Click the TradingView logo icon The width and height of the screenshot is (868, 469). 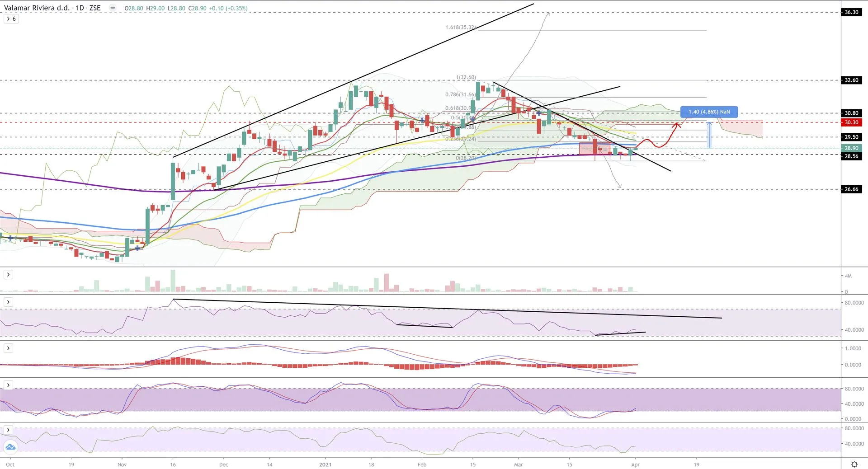coord(10,447)
